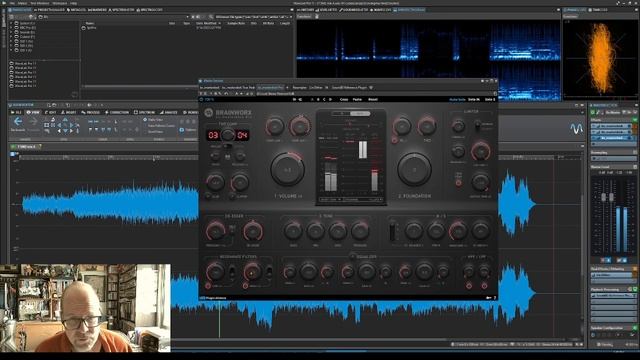The width and height of the screenshot is (640, 360).
Task: Click the zoom magnifier icon in File Browser toolbar
Action: point(211,17)
